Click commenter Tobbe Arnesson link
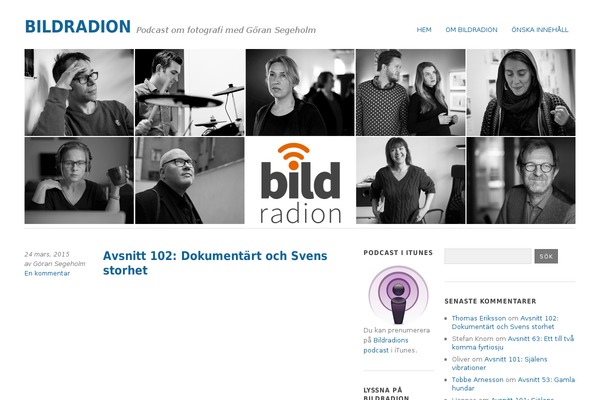 [477, 380]
